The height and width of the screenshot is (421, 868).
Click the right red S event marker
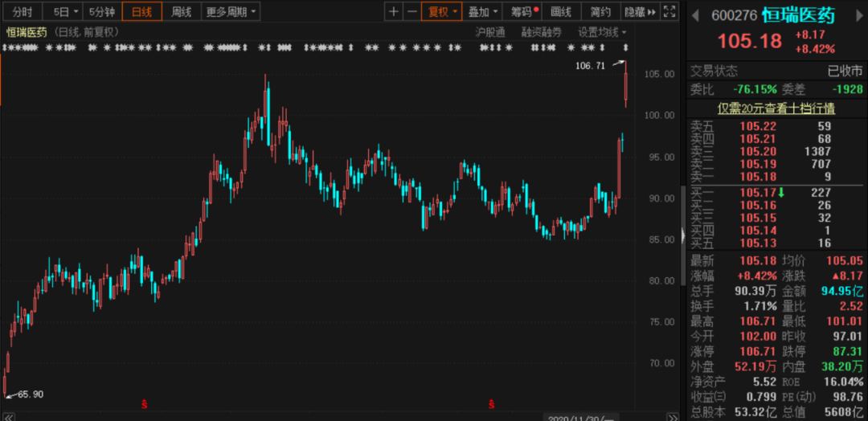(491, 404)
